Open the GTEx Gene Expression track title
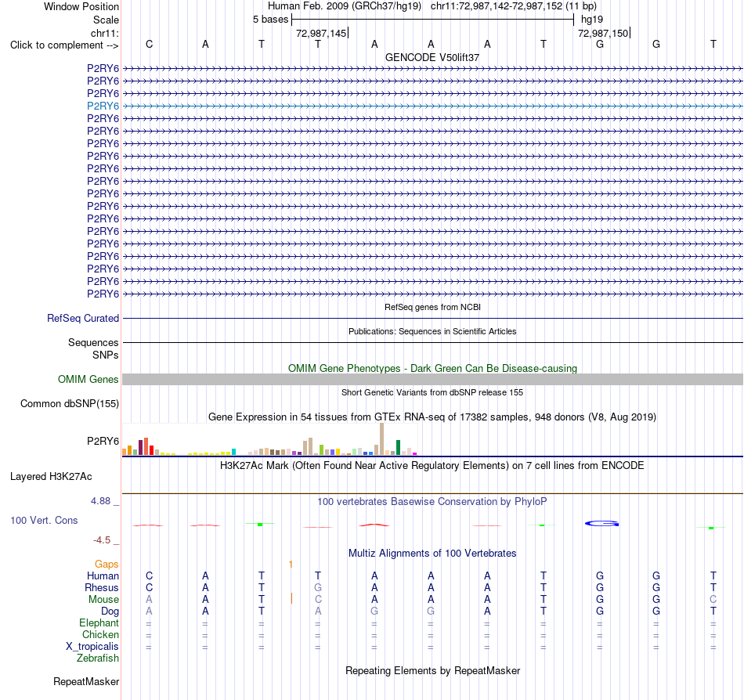744x700 pixels. pos(432,417)
